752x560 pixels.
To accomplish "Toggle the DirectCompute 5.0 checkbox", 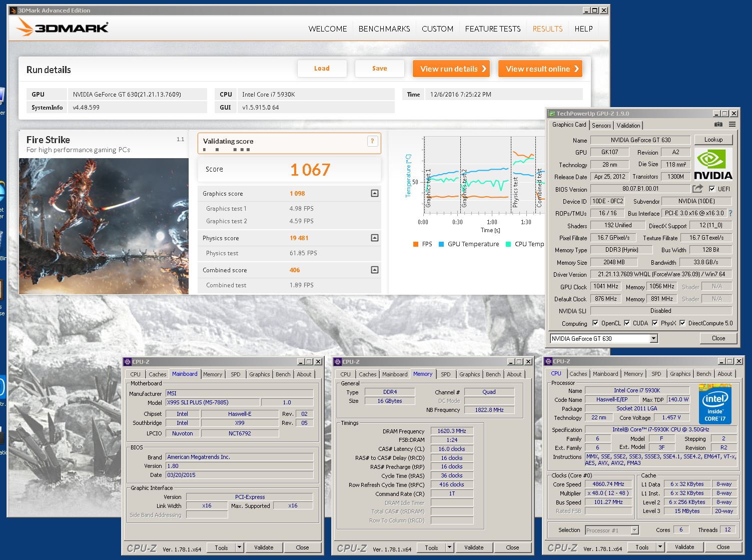I will coord(682,323).
